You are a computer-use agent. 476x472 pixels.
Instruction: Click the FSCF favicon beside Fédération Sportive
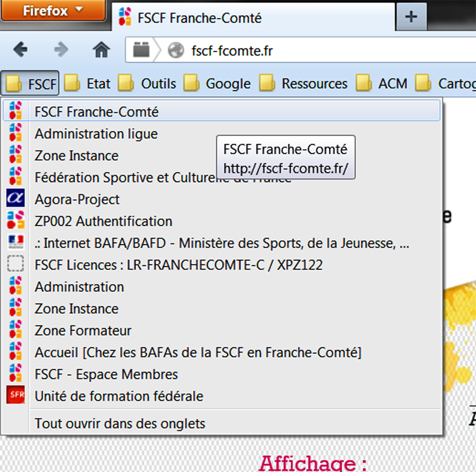[16, 176]
